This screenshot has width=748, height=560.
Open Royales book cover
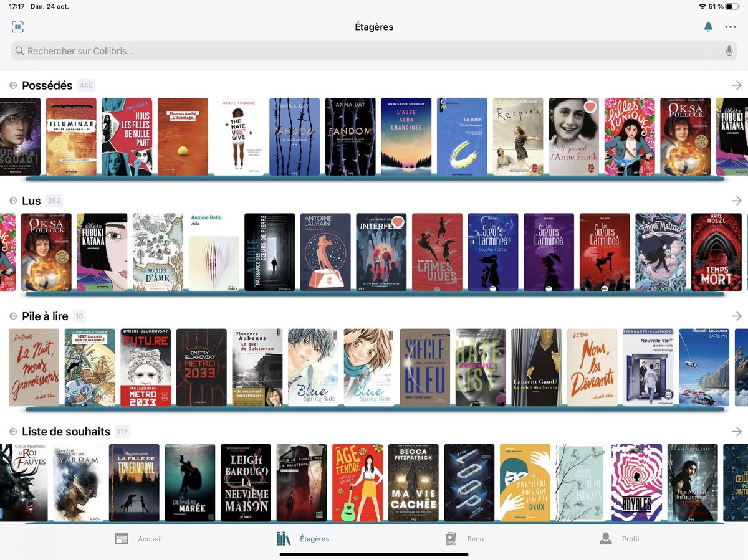[636, 483]
